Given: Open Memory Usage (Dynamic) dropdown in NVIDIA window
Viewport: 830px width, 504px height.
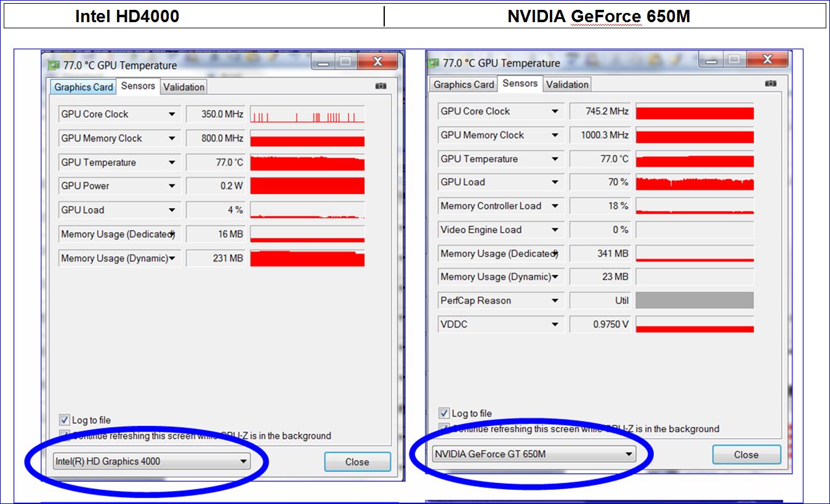Looking at the screenshot, I should click(x=555, y=277).
